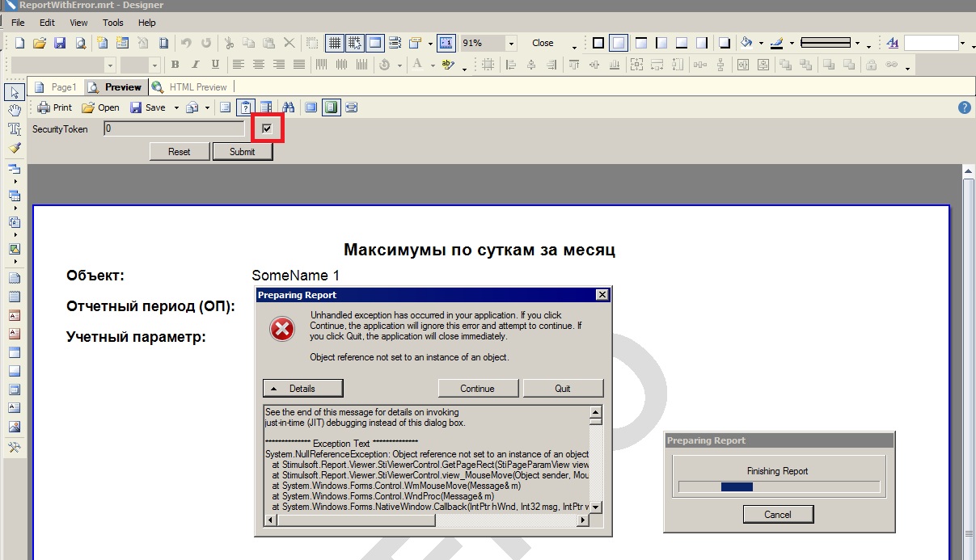Toggle Align to Grid button

[354, 43]
